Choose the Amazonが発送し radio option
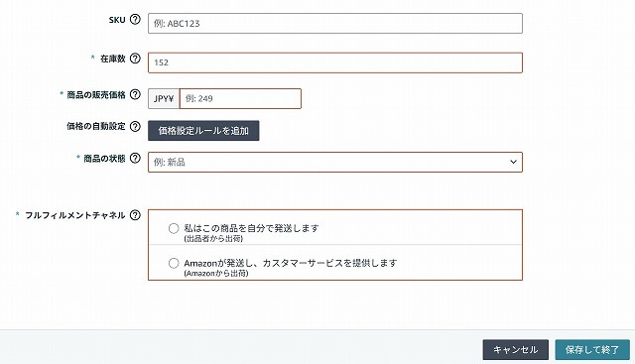 coord(174,263)
